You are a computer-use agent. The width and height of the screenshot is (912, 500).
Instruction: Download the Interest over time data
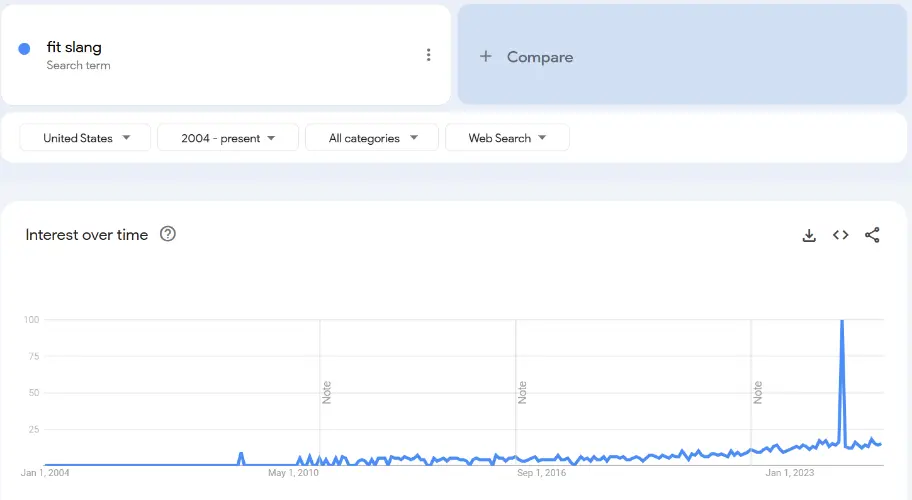pyautogui.click(x=809, y=235)
